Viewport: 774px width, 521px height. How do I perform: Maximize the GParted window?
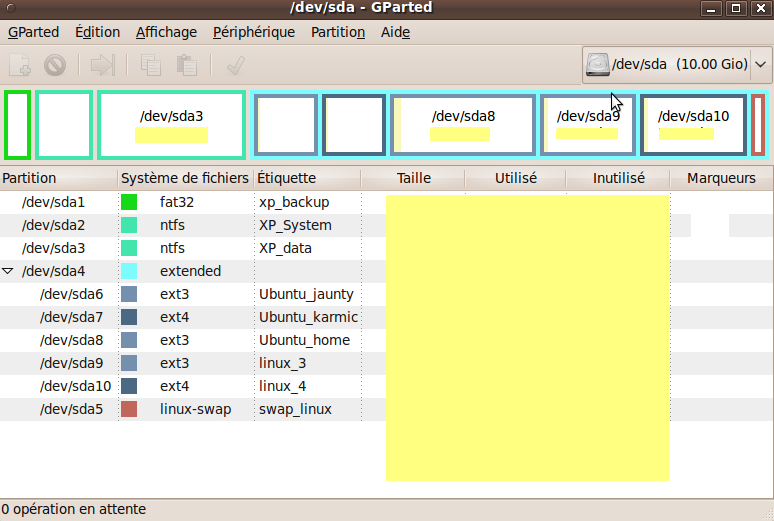[x=735, y=8]
